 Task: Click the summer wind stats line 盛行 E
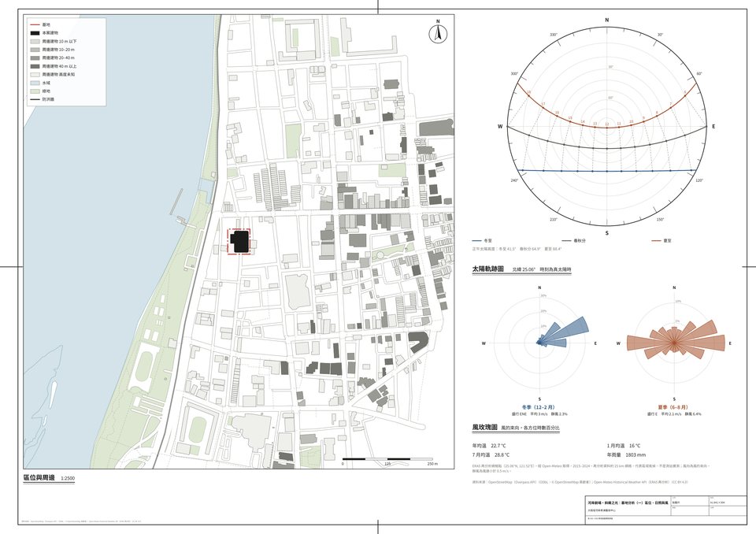pyautogui.click(x=674, y=413)
